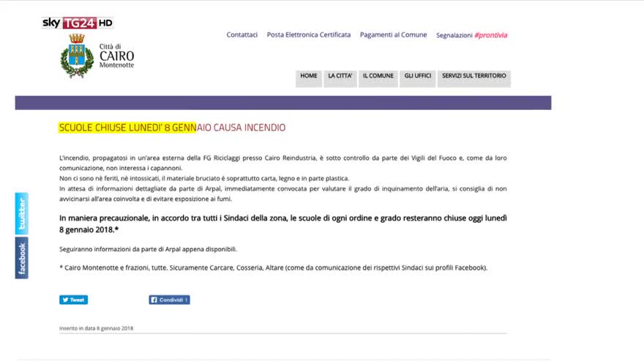Open Pagamenti al Comune page

[x=393, y=35]
